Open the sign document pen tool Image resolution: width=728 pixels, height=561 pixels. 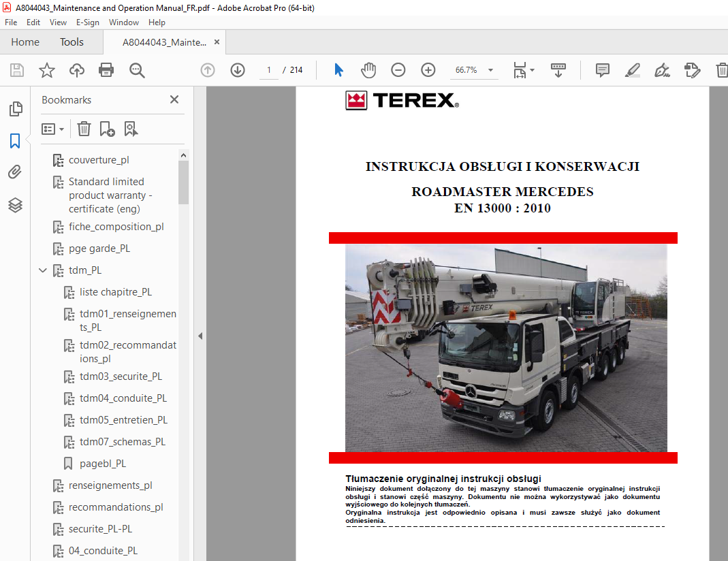coord(662,70)
